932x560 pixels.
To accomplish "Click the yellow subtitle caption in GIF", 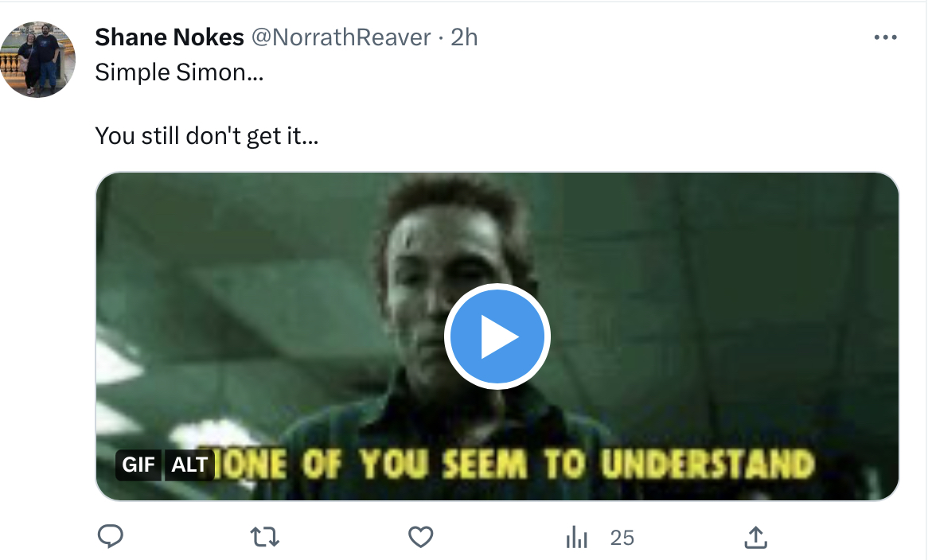I will coord(513,464).
